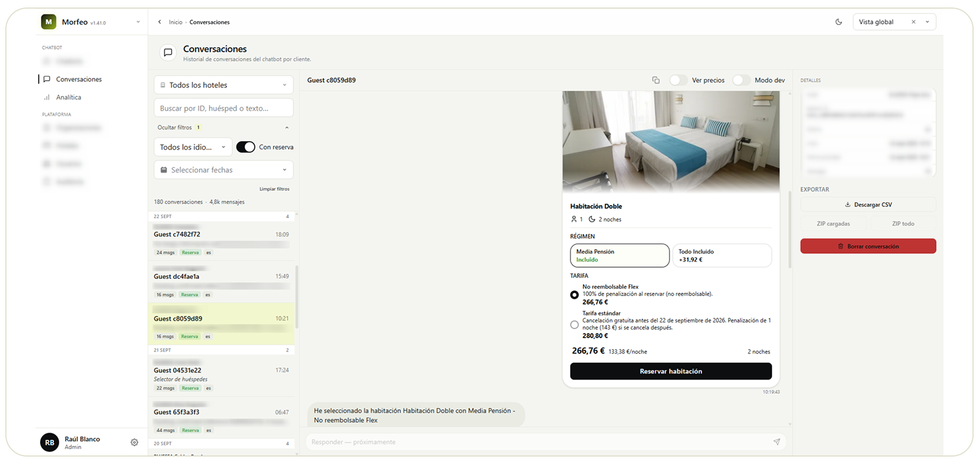The image size is (980, 463).
Task: Click Limpiar filtros link
Action: click(274, 189)
